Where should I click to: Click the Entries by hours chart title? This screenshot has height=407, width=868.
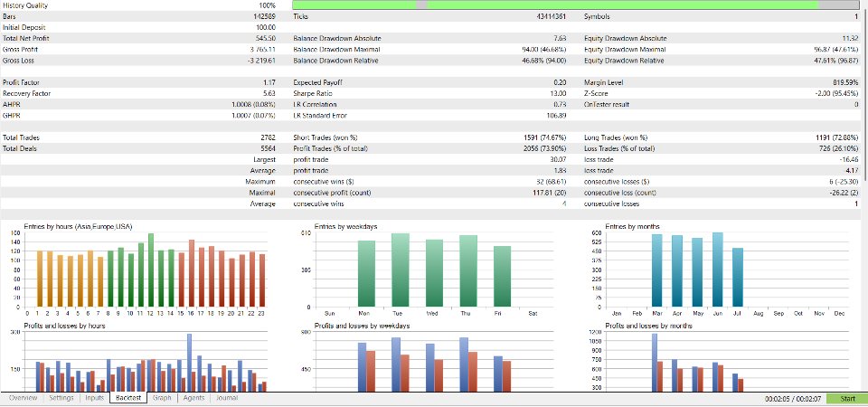78,226
